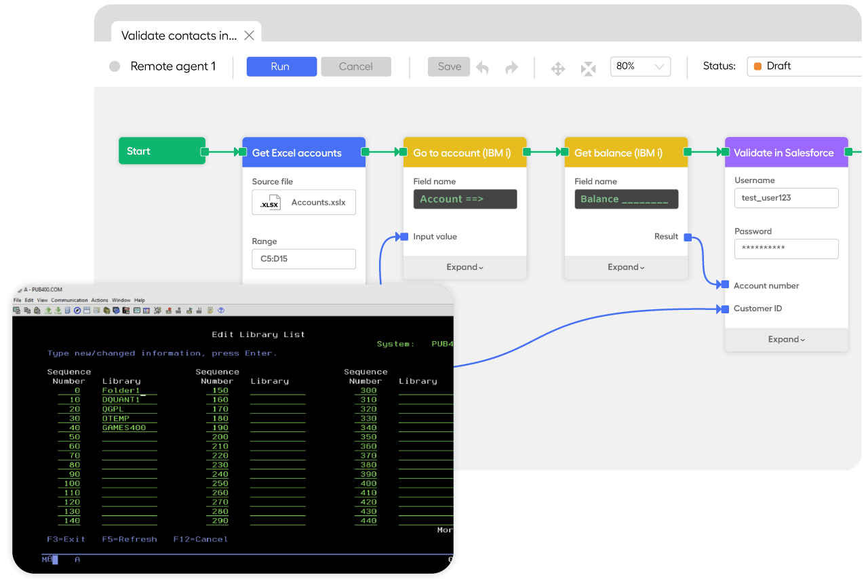Click Print Screen icon in PUB400 toolbar

click(x=16, y=311)
